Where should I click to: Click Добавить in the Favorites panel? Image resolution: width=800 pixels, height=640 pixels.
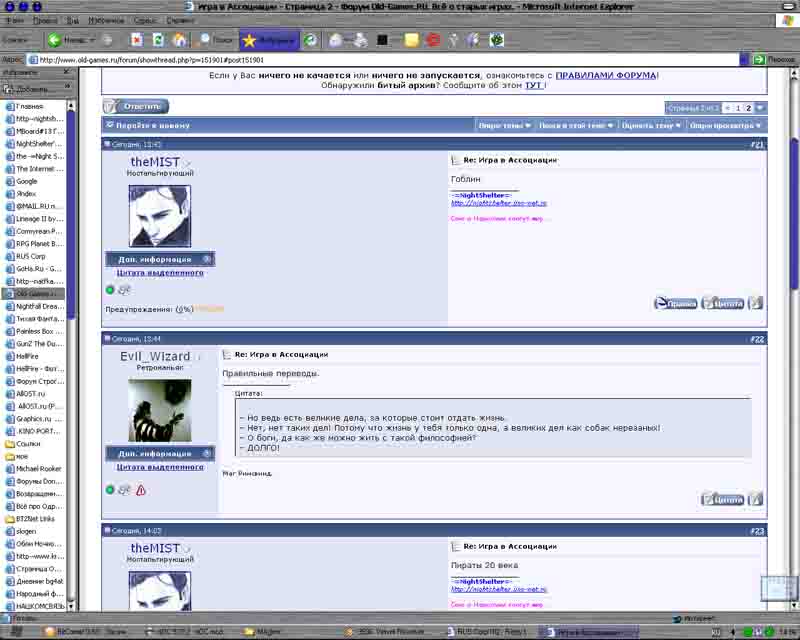click(x=27, y=89)
